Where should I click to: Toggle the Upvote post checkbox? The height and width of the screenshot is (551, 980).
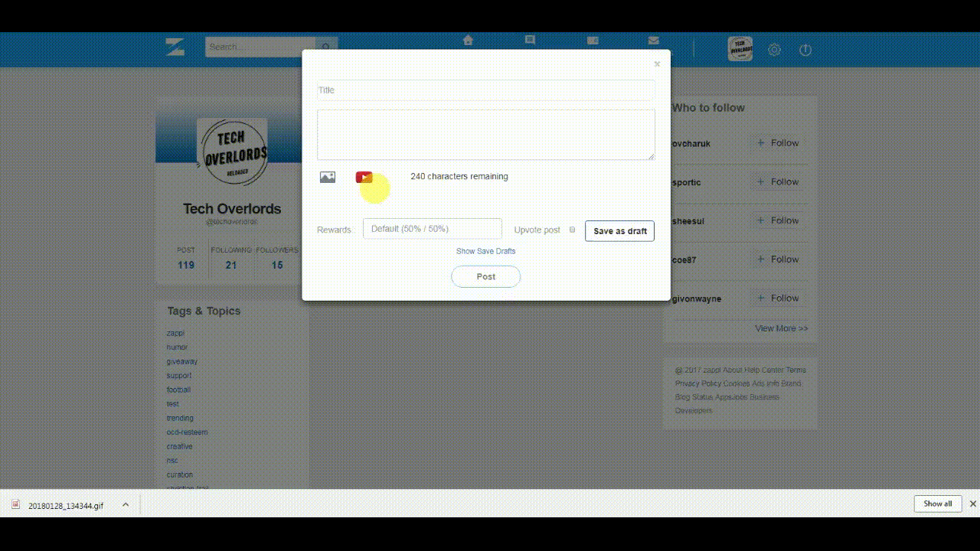pyautogui.click(x=572, y=230)
